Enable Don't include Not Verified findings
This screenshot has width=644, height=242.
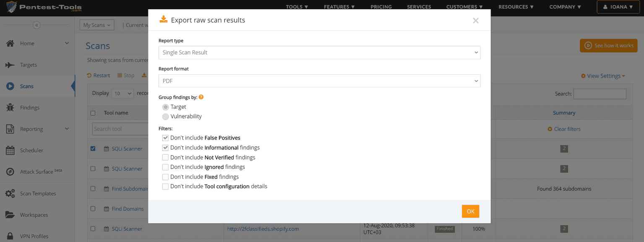[166, 158]
